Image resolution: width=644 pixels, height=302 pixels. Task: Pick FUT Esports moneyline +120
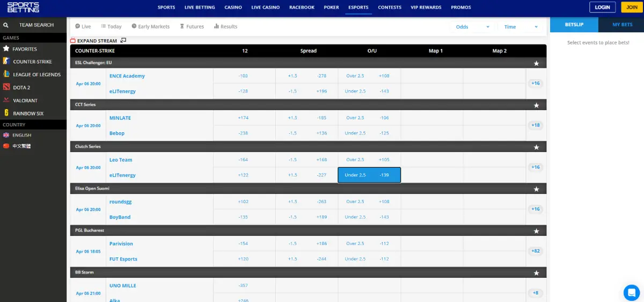pyautogui.click(x=244, y=259)
